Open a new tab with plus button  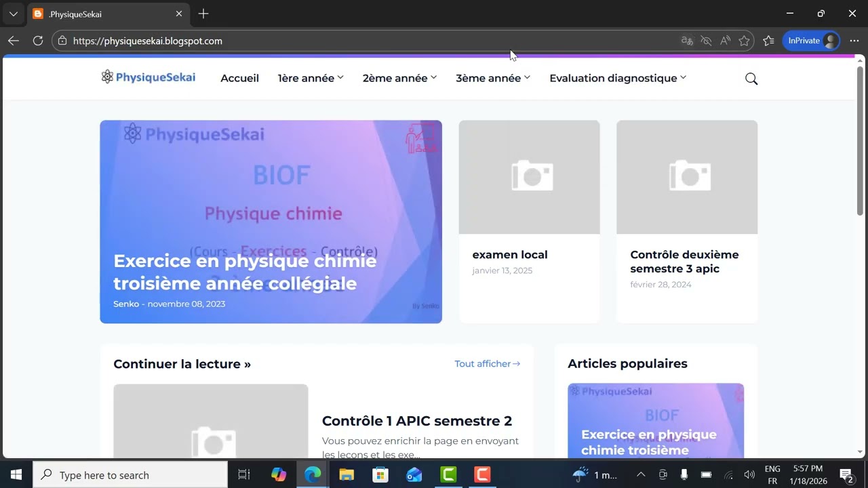pos(203,14)
